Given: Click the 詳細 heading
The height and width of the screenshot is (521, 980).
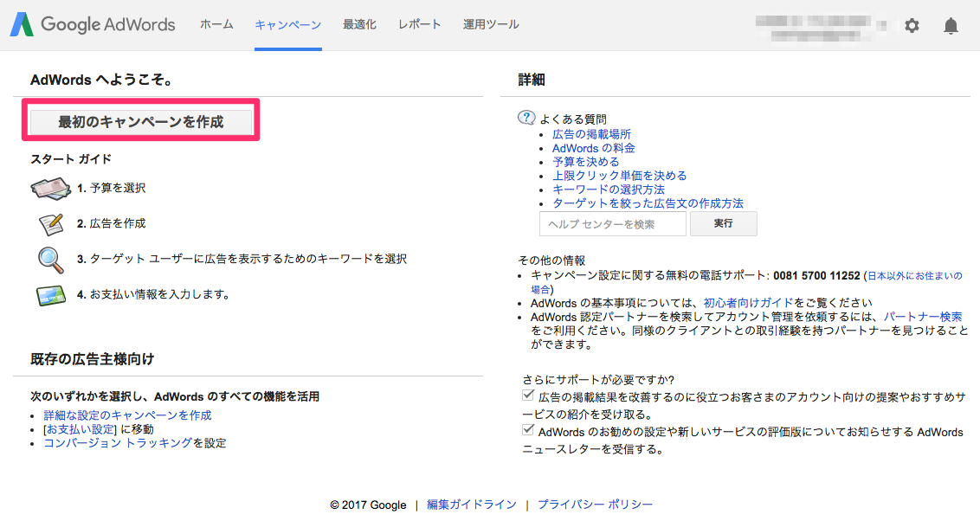Looking at the screenshot, I should click(x=532, y=80).
